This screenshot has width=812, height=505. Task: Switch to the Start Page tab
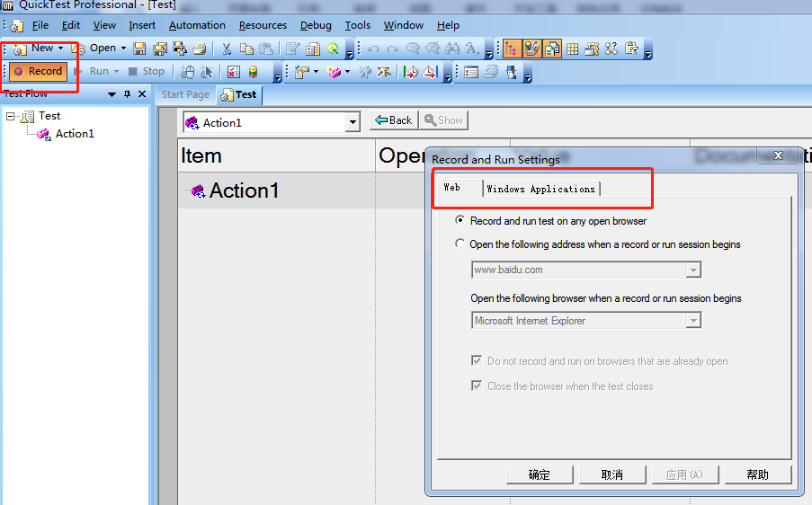(x=185, y=94)
